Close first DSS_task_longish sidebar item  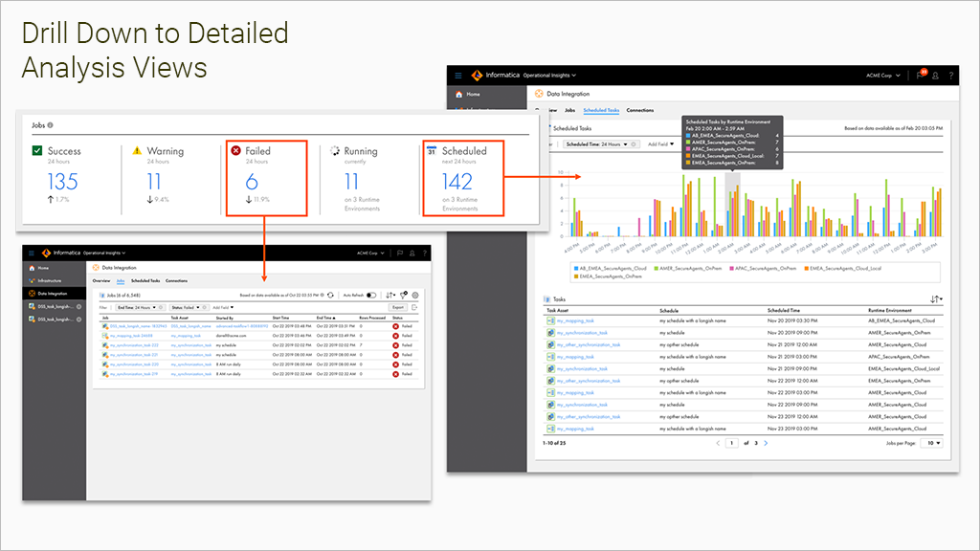(x=78, y=307)
